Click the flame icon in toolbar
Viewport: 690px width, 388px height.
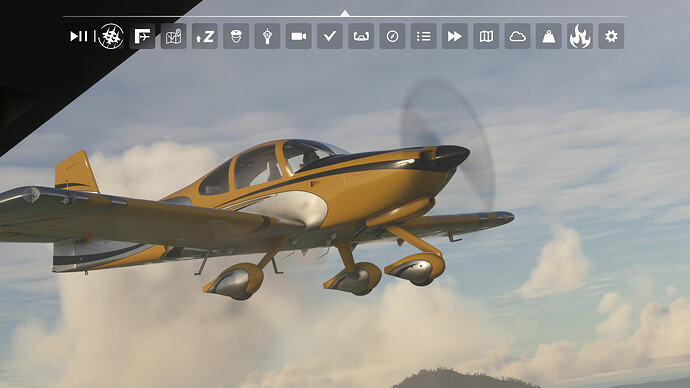pyautogui.click(x=580, y=36)
